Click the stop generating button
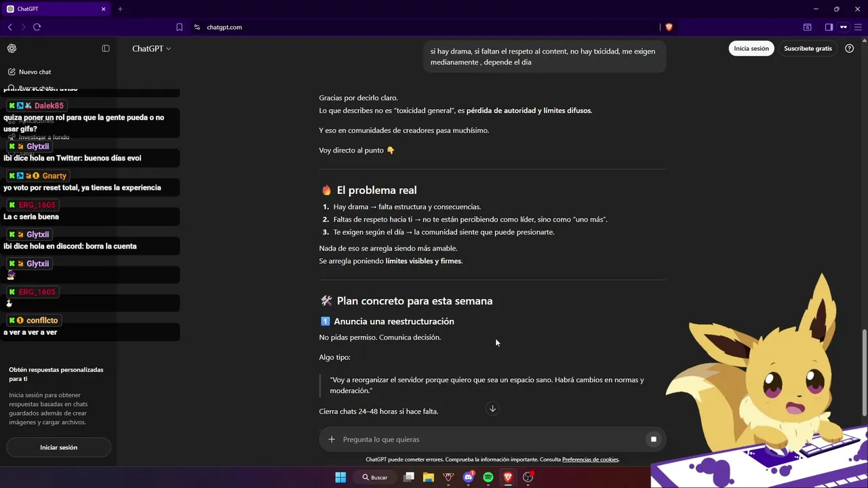 click(x=654, y=439)
